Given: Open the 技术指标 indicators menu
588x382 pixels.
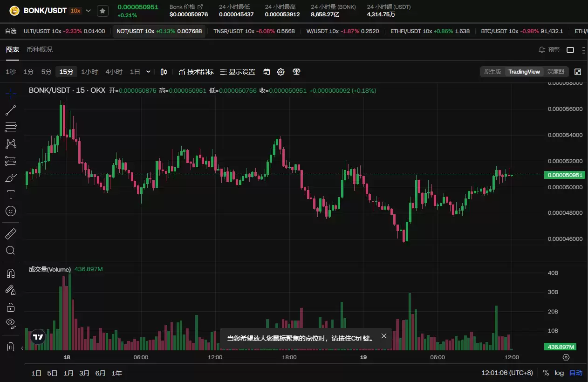Looking at the screenshot, I should [196, 72].
